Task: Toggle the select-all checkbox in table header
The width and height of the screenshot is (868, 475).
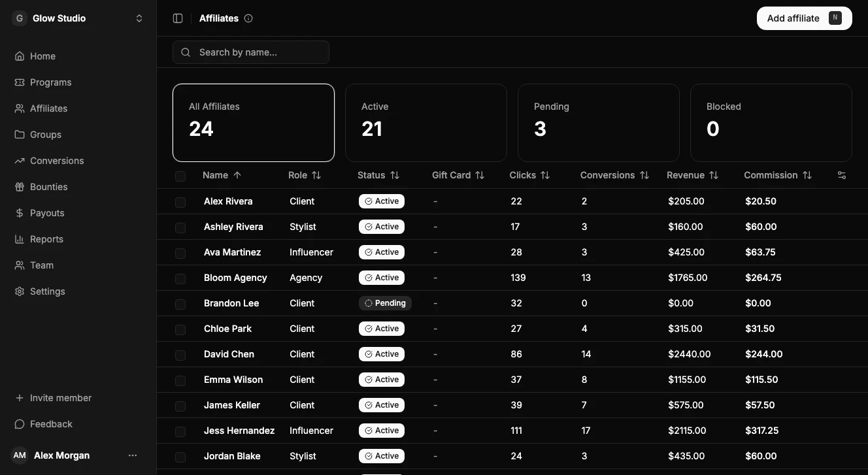Action: [180, 176]
